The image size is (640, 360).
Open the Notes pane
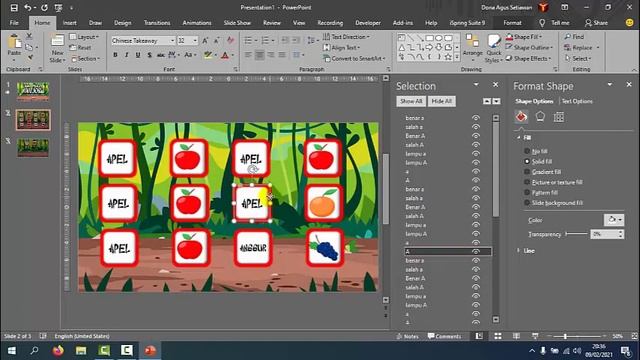[407, 336]
